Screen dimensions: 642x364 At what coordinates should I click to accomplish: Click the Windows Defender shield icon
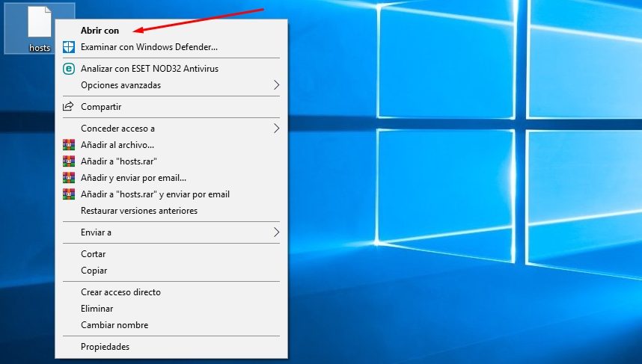click(69, 47)
